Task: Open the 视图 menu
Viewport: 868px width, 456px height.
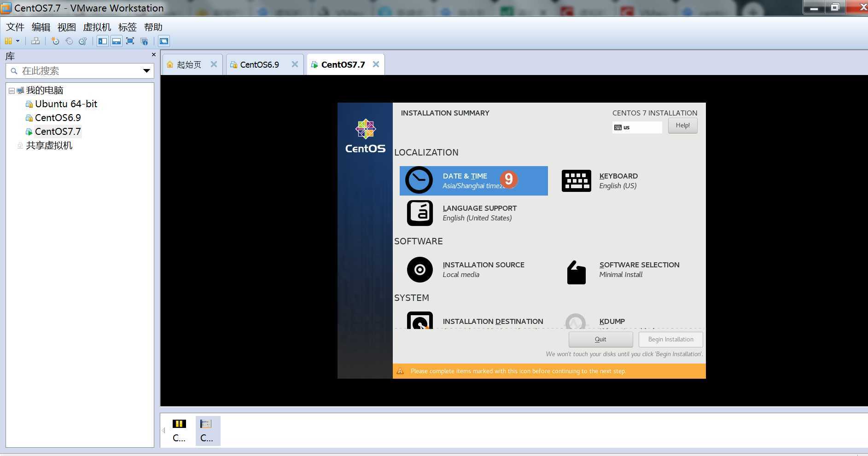Action: (x=66, y=27)
